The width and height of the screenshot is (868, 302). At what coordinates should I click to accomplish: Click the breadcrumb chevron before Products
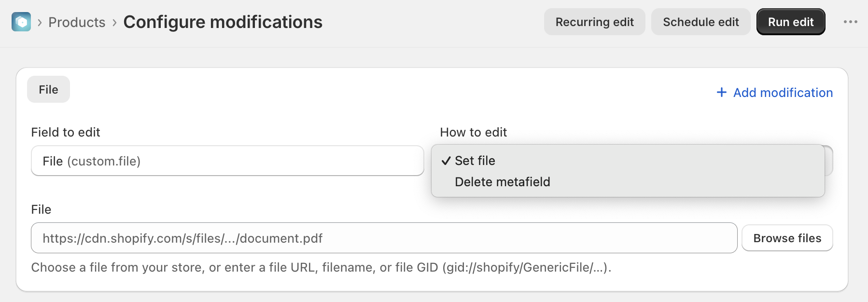[40, 22]
